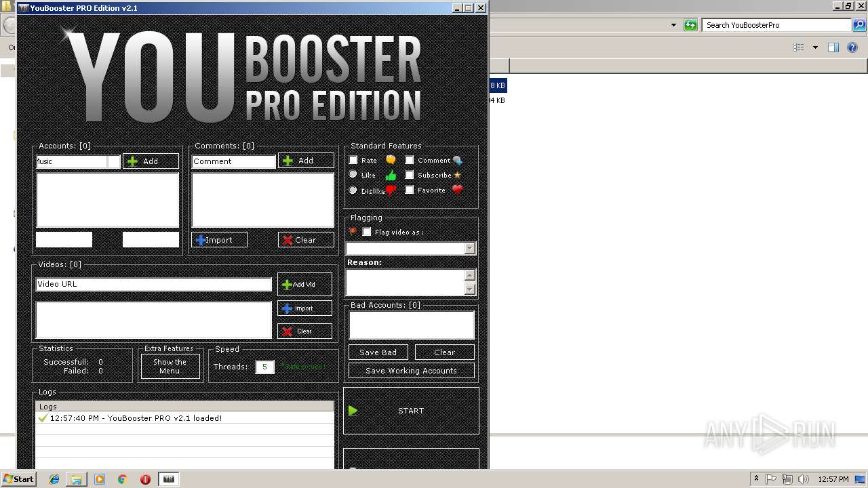Click the Comment speech bubble icon
This screenshot has height=488, width=868.
click(458, 161)
